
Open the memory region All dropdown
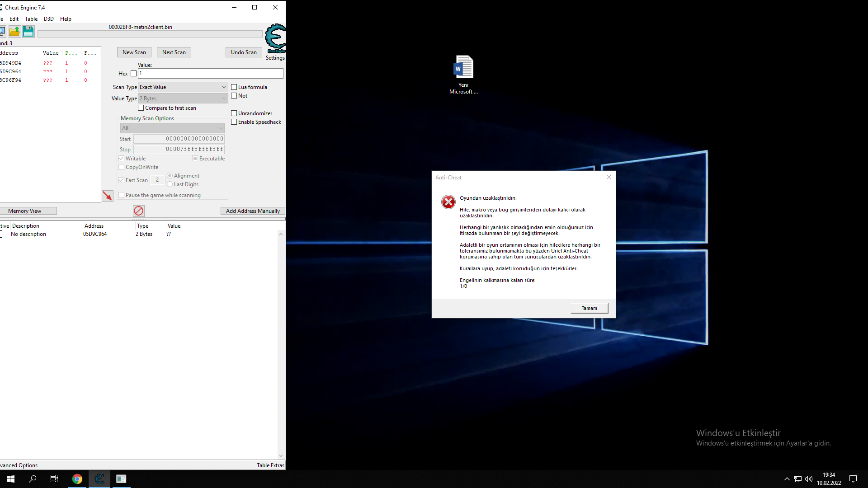point(172,128)
